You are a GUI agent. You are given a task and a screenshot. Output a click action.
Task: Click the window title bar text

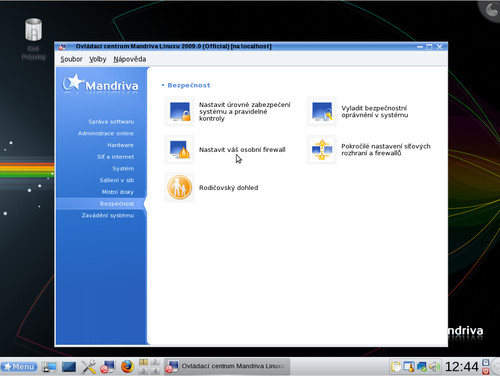tap(173, 47)
